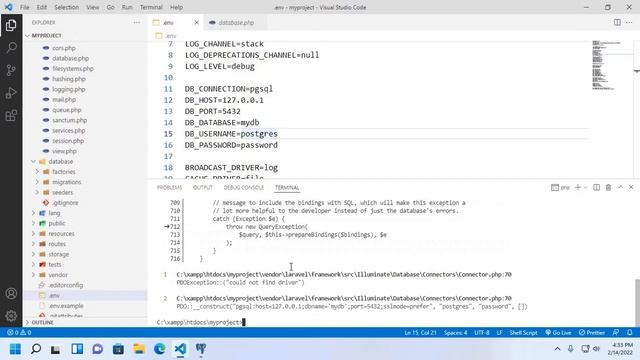Open the Search view in activity bar
The image size is (640, 360).
pyautogui.click(x=11, y=48)
